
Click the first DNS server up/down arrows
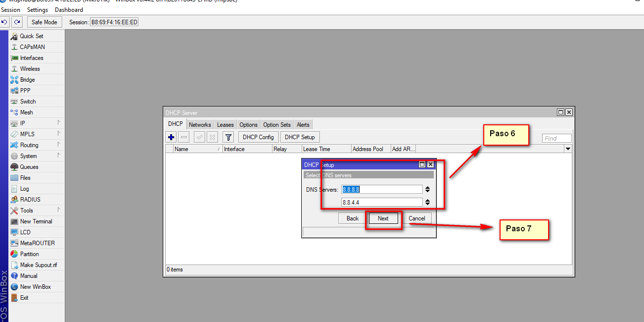coord(427,189)
